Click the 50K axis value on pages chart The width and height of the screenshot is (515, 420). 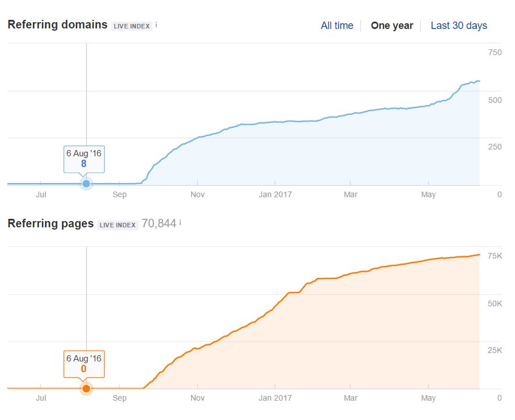click(x=495, y=303)
